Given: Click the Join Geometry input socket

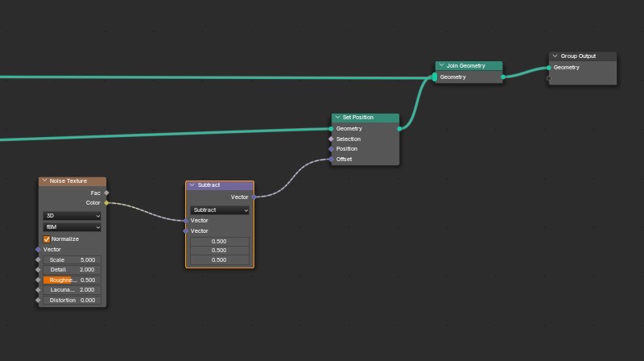Looking at the screenshot, I should click(x=435, y=77).
